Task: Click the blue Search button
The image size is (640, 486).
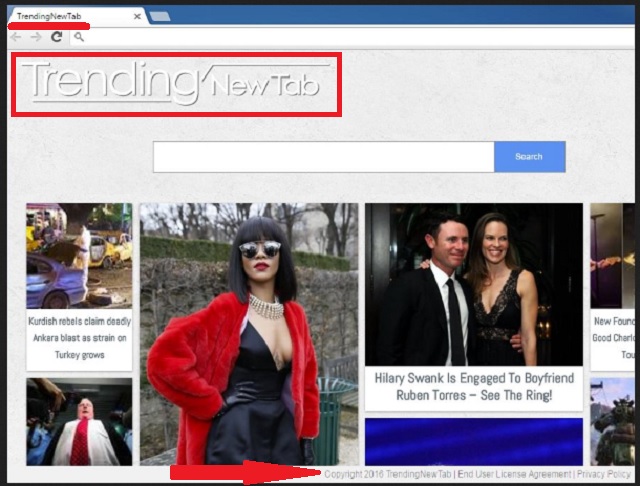Action: pos(529,157)
